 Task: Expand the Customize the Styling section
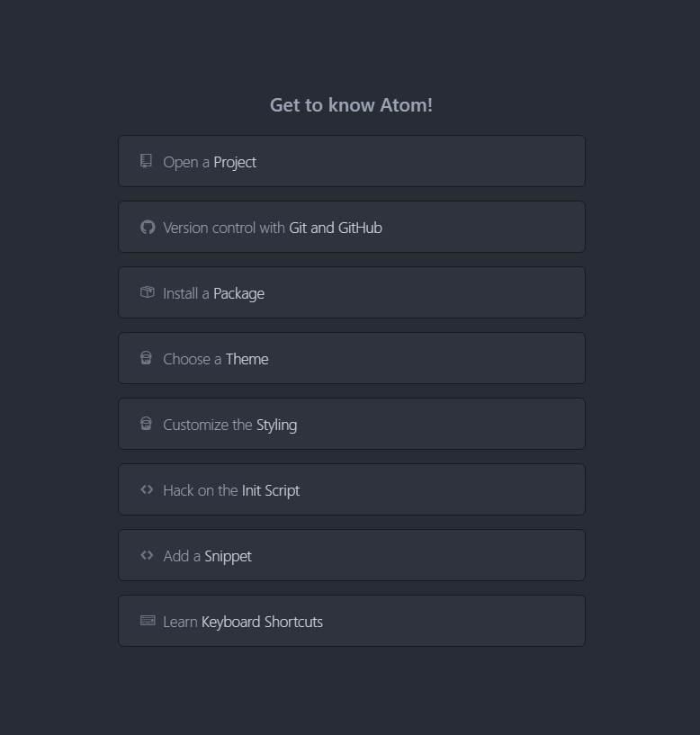click(351, 424)
